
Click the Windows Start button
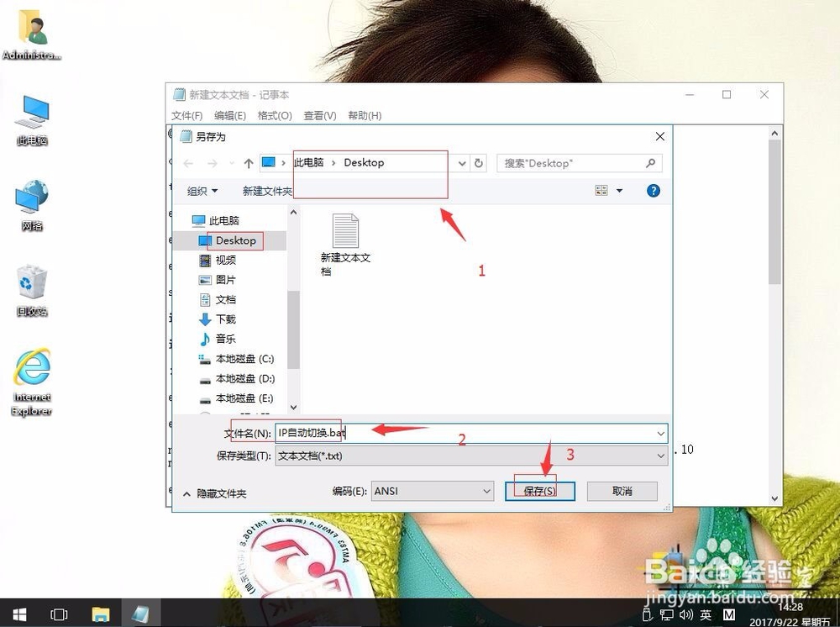tap(18, 614)
